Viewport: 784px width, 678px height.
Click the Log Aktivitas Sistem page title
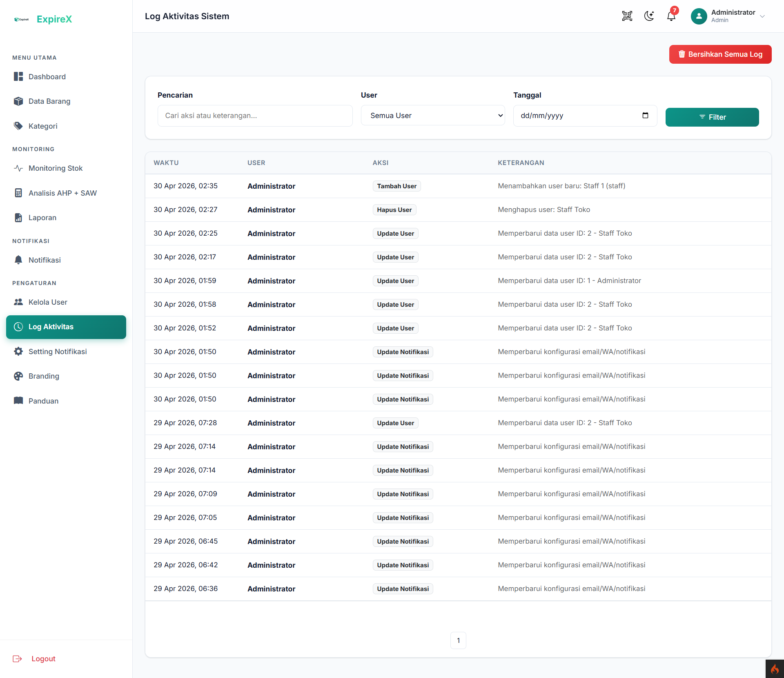tap(187, 16)
